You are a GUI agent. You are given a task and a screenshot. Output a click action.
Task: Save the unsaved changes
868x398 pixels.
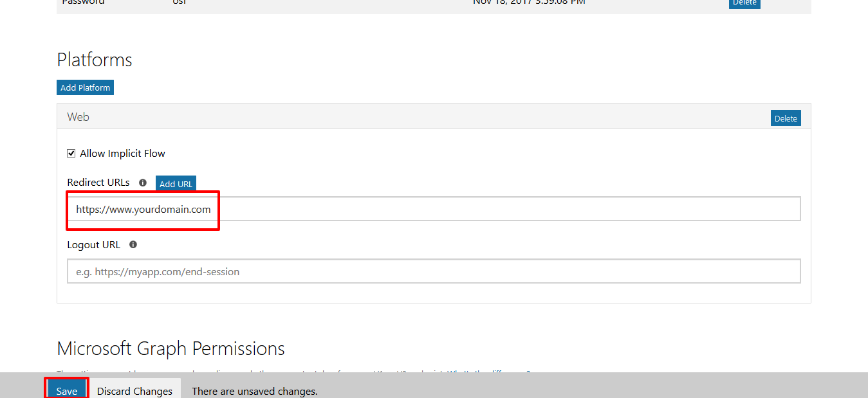coord(67,390)
